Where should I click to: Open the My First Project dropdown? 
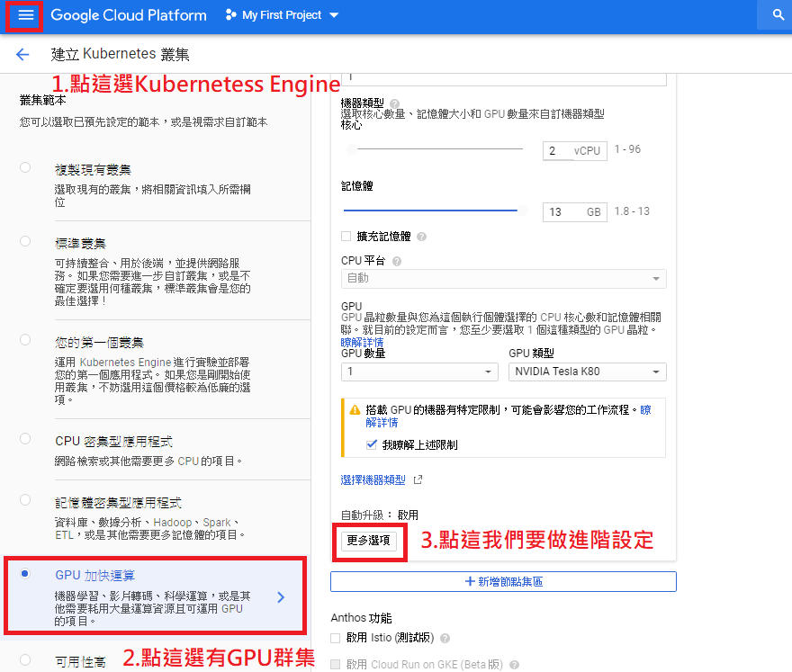[283, 15]
